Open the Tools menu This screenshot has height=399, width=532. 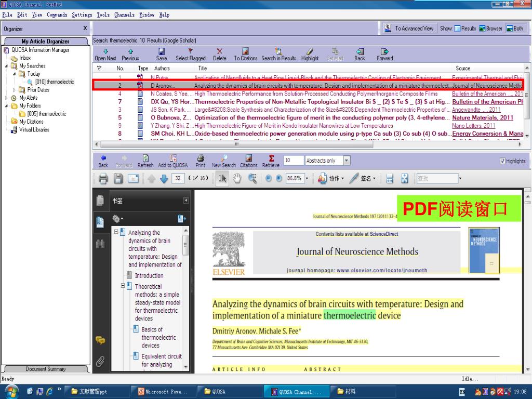point(103,15)
